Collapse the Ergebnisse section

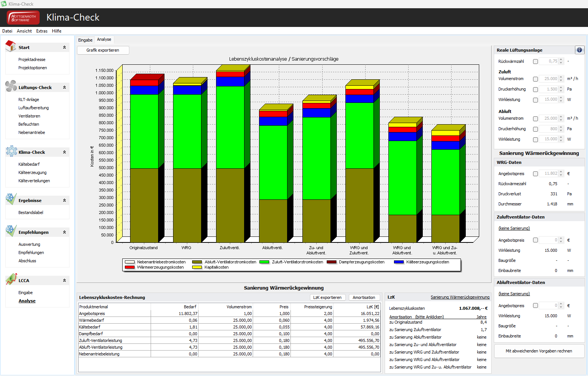coord(64,201)
